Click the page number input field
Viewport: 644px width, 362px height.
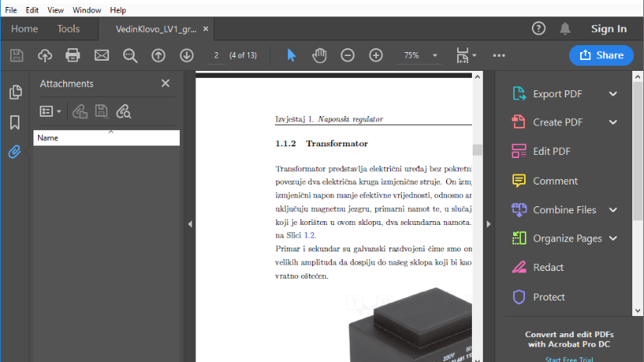(216, 55)
